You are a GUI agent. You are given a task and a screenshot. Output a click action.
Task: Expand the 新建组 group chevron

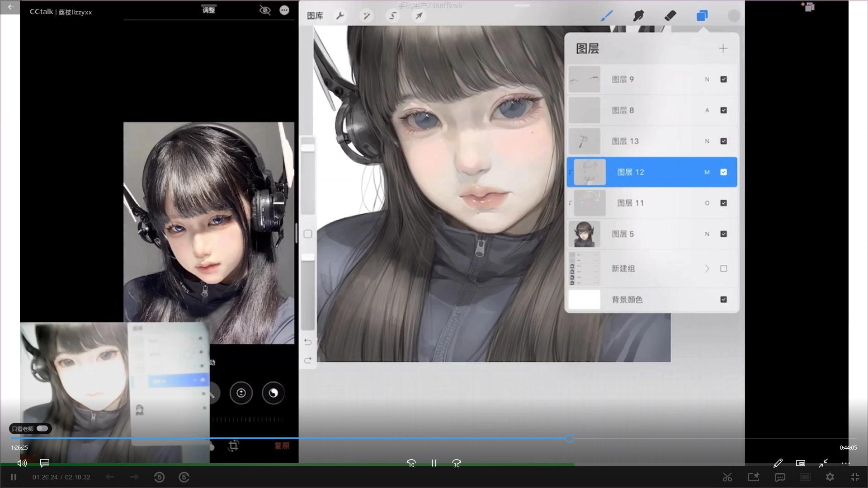[707, 269]
